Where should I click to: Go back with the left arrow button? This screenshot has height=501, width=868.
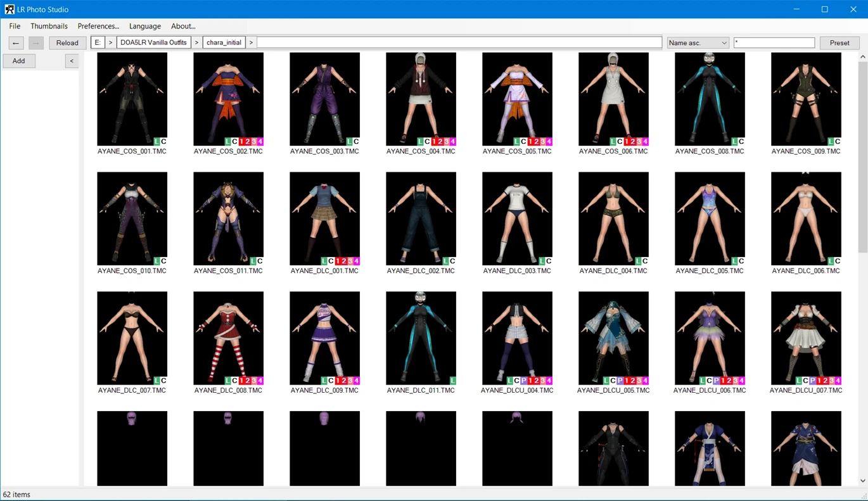[x=16, y=43]
